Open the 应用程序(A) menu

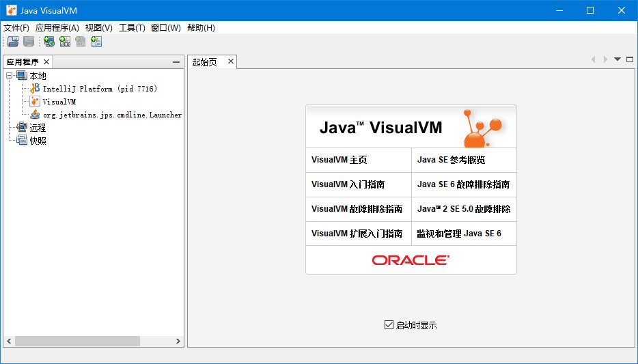click(57, 27)
